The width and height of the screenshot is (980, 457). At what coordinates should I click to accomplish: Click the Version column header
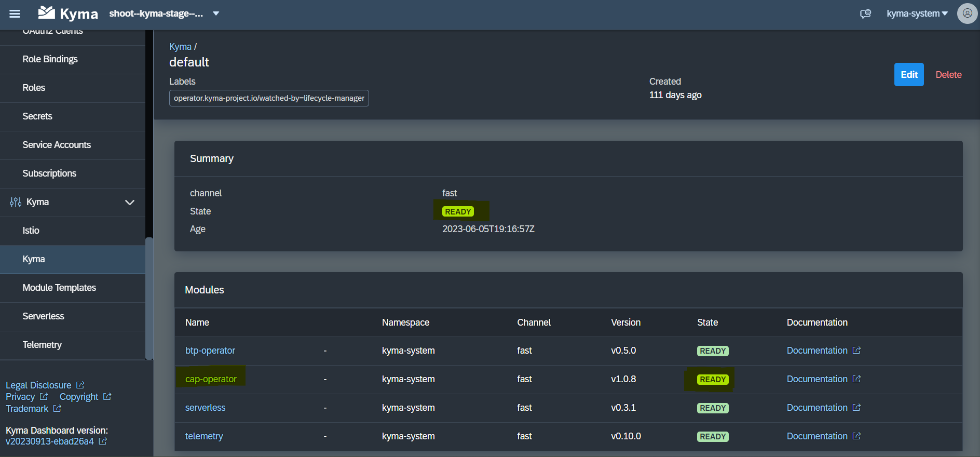coord(625,322)
